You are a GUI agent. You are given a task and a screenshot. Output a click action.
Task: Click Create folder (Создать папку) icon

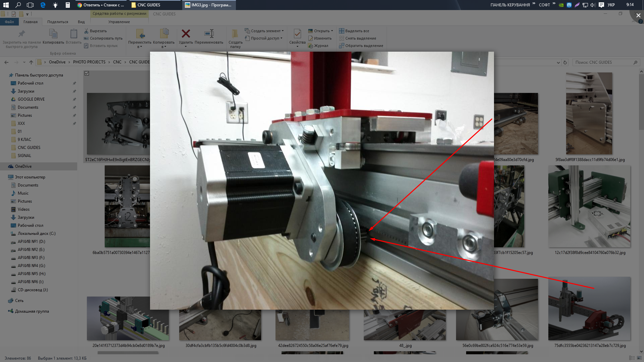[235, 34]
